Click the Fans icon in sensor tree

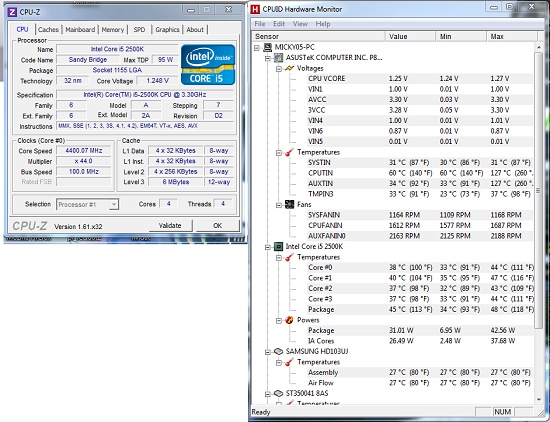(289, 205)
